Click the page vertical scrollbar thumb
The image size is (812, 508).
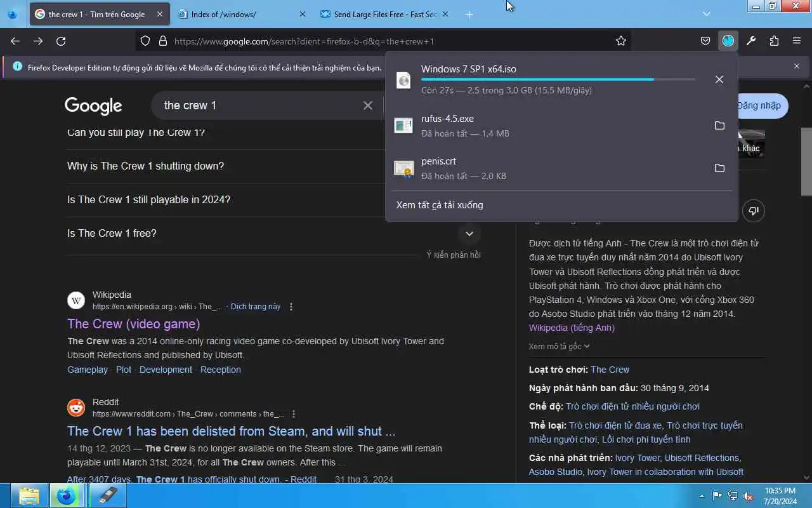[x=806, y=162]
